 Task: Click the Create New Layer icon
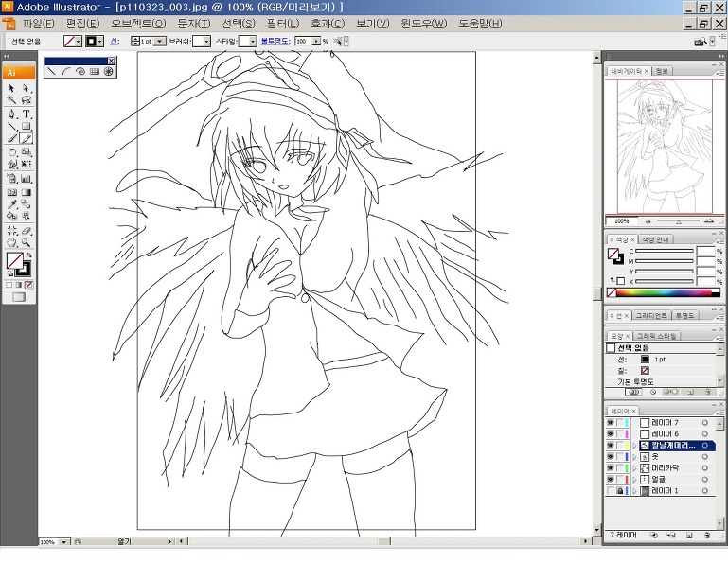[689, 536]
